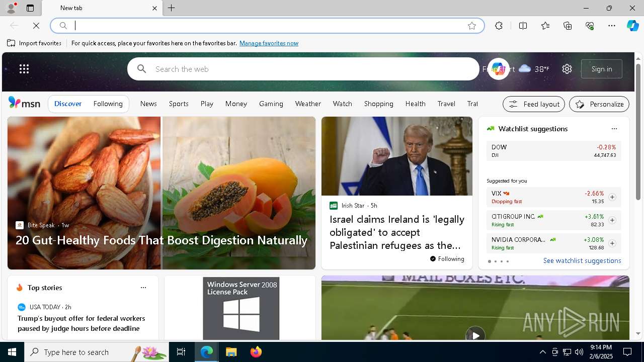Toggle Following on Irish Star article
Image resolution: width=644 pixels, height=362 pixels.
click(x=447, y=259)
